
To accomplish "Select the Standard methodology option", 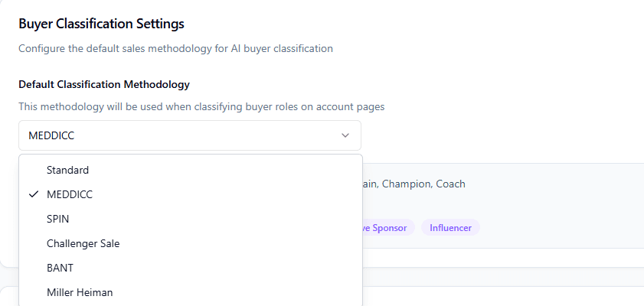I will point(67,170).
